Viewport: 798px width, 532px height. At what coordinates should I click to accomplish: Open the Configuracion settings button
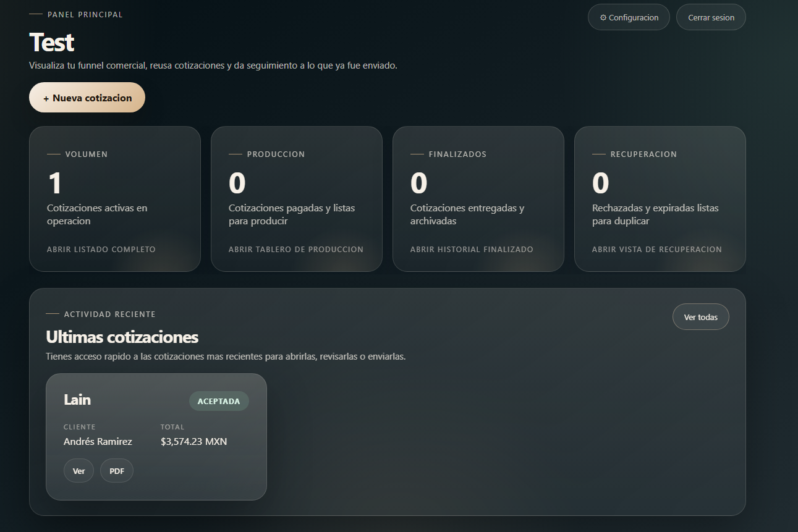pos(629,17)
